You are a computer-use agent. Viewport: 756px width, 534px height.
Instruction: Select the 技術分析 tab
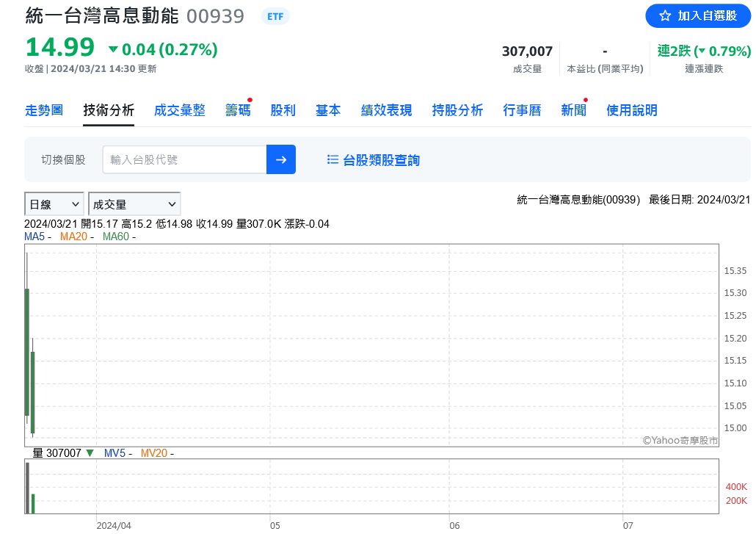pyautogui.click(x=109, y=110)
